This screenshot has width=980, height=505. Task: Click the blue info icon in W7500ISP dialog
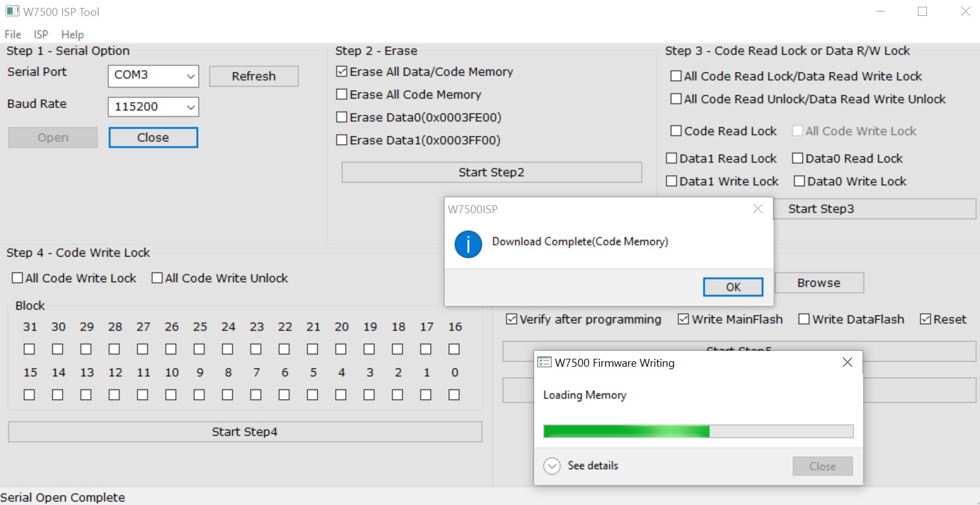coord(468,244)
